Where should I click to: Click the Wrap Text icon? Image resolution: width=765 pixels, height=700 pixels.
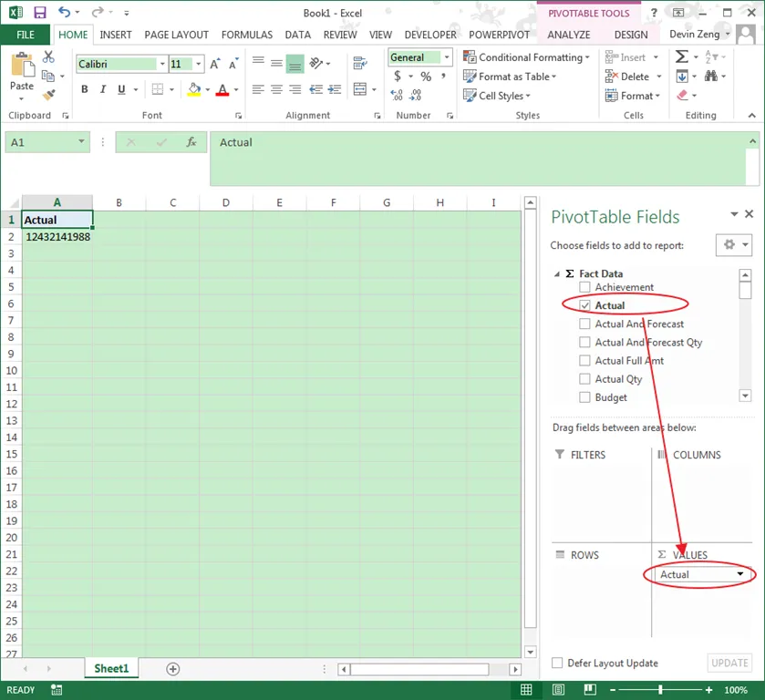coord(360,63)
